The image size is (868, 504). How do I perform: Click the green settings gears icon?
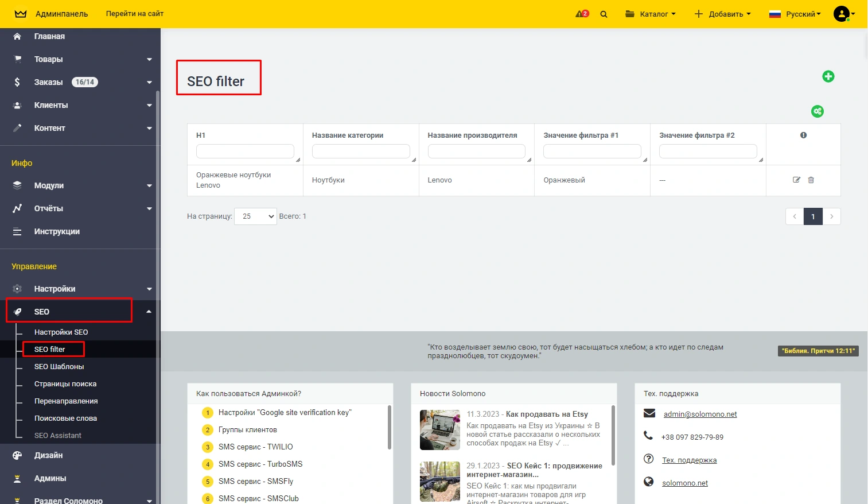[818, 111]
